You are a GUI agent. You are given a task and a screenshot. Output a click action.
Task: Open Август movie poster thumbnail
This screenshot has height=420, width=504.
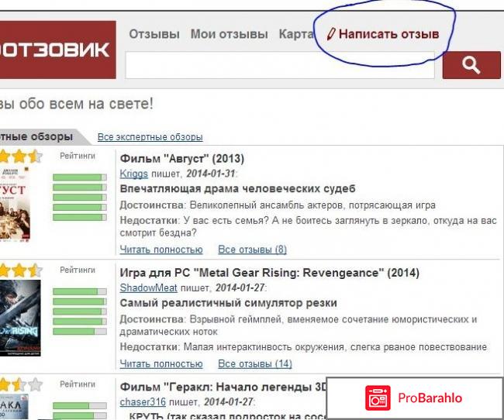(15, 203)
